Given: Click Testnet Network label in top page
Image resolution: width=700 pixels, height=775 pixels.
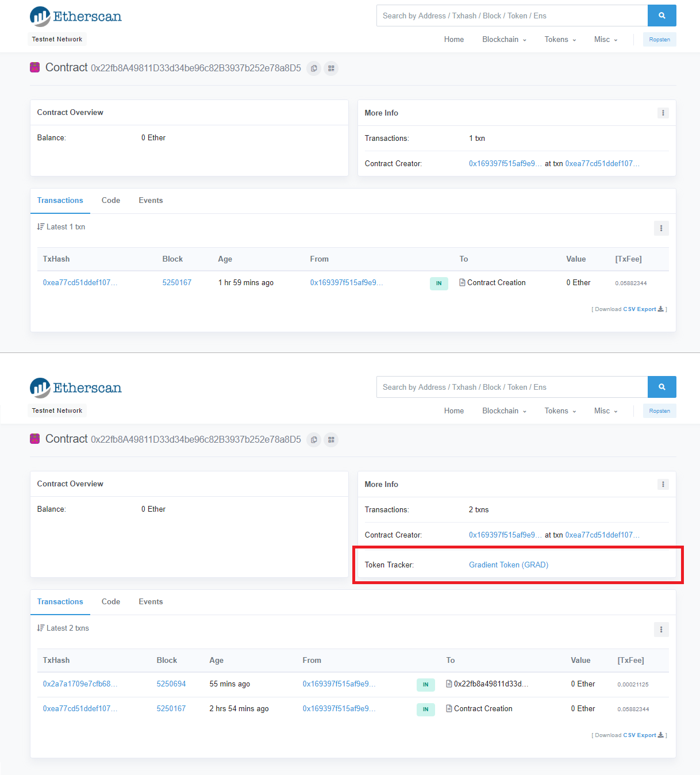Looking at the screenshot, I should point(57,39).
